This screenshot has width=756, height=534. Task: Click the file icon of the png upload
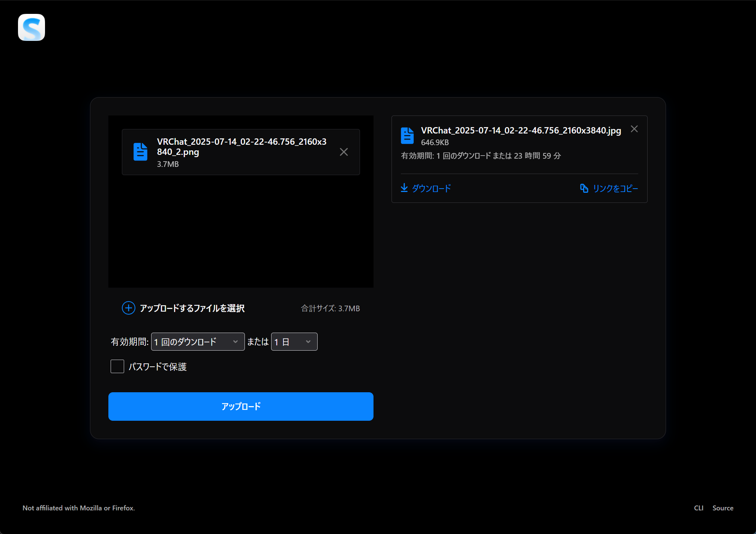(140, 152)
